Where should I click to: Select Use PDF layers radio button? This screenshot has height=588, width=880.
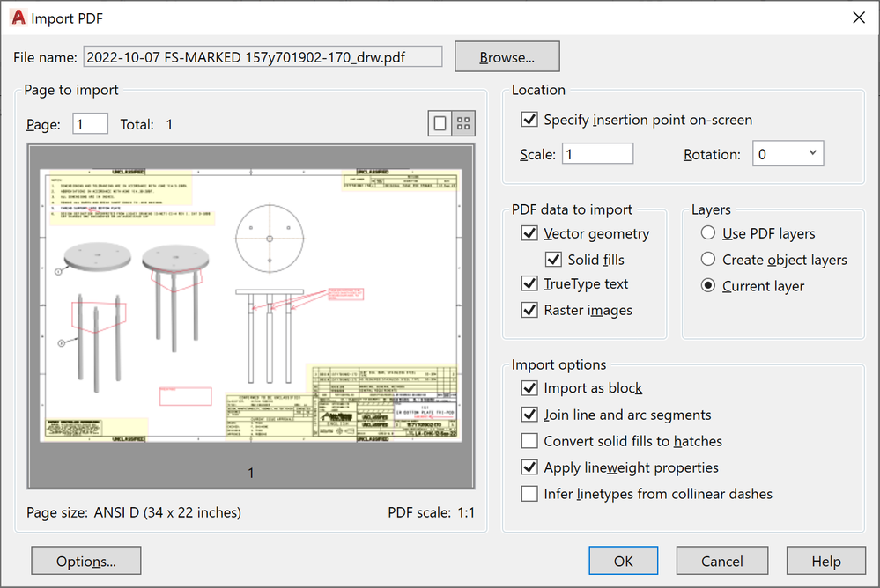coord(707,234)
